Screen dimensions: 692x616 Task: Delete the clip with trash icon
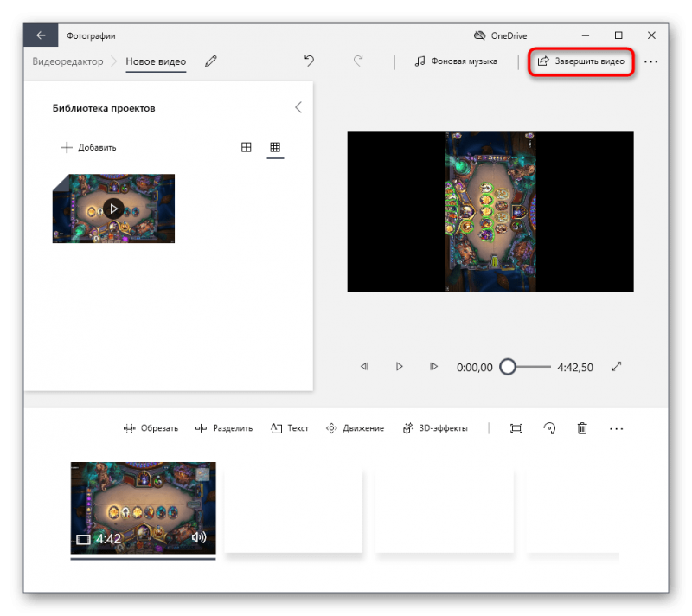(582, 428)
